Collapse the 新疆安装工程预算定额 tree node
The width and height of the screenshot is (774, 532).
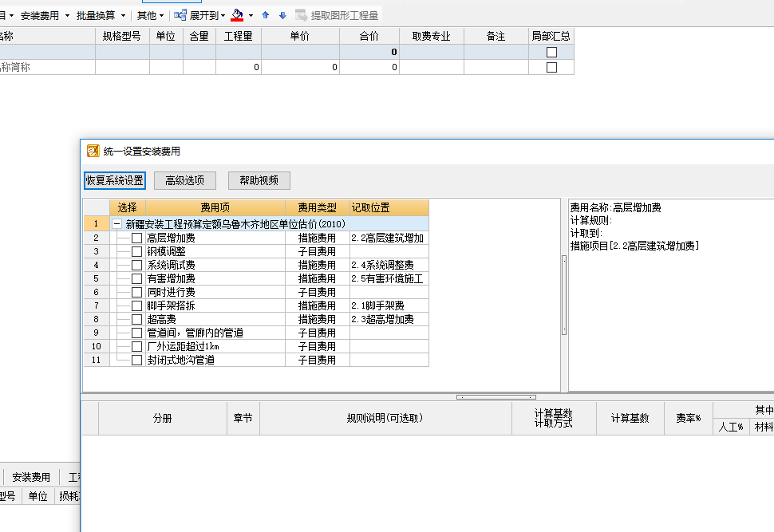pyautogui.click(x=117, y=224)
